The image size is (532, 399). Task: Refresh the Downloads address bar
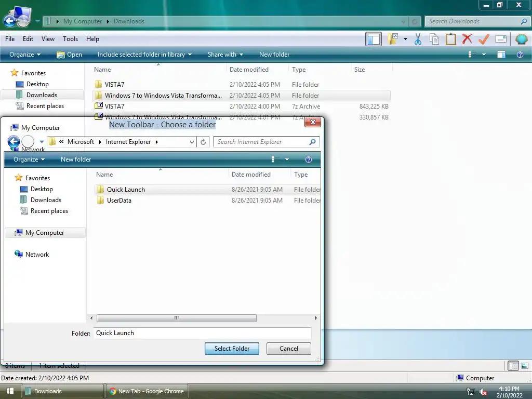(x=414, y=21)
